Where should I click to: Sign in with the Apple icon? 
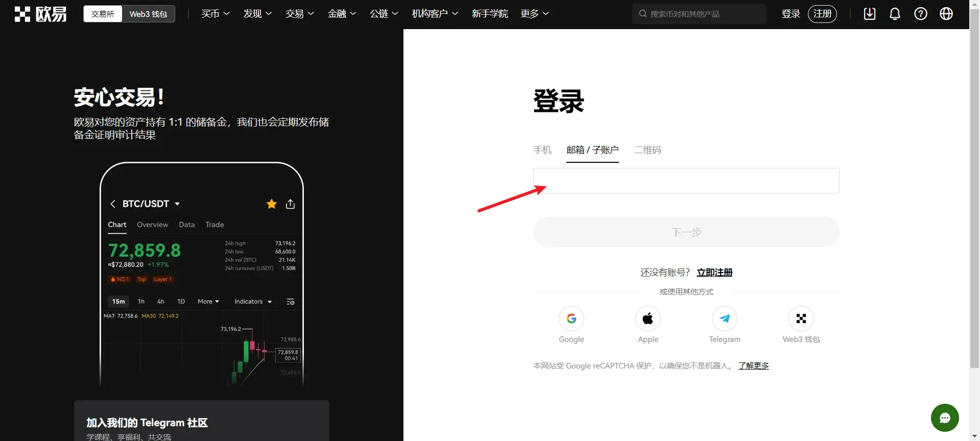[x=648, y=318]
